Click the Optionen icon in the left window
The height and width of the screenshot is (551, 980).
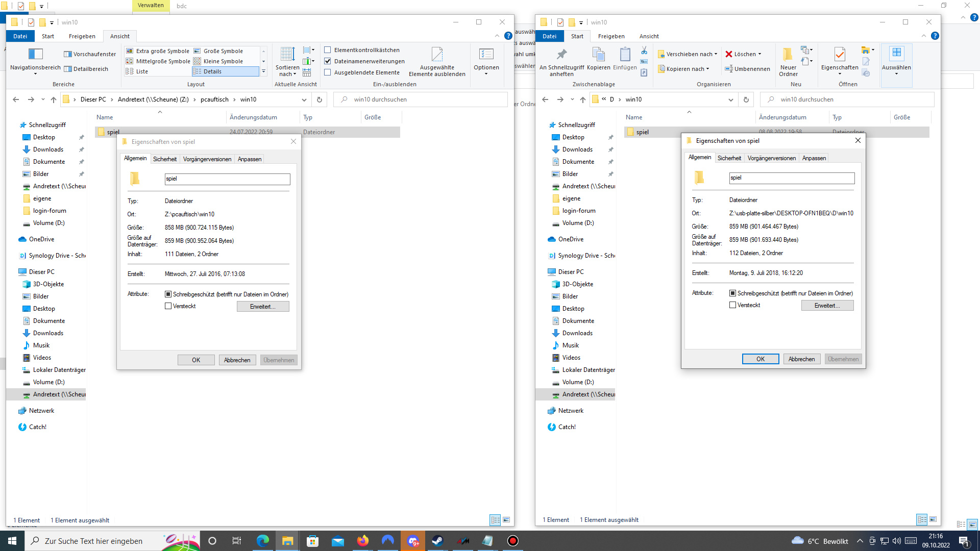click(x=486, y=54)
